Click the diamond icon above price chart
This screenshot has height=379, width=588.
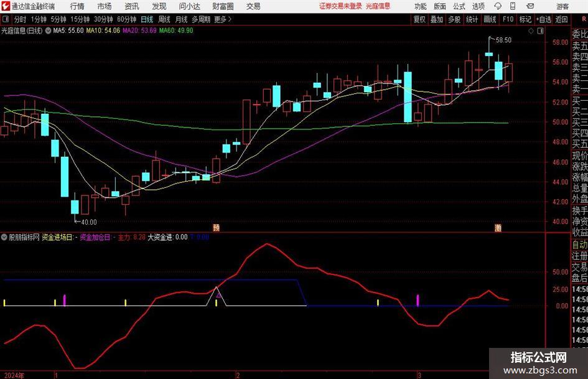531,31
